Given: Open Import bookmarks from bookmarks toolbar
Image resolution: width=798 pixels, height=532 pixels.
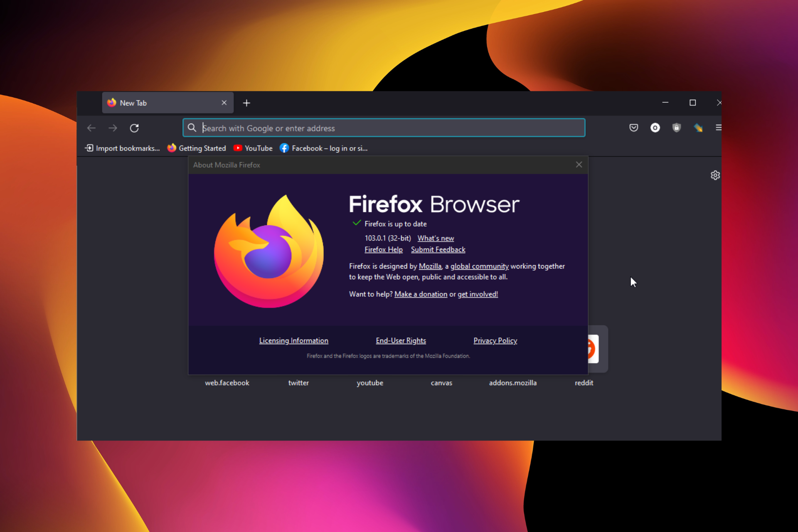Looking at the screenshot, I should (122, 148).
